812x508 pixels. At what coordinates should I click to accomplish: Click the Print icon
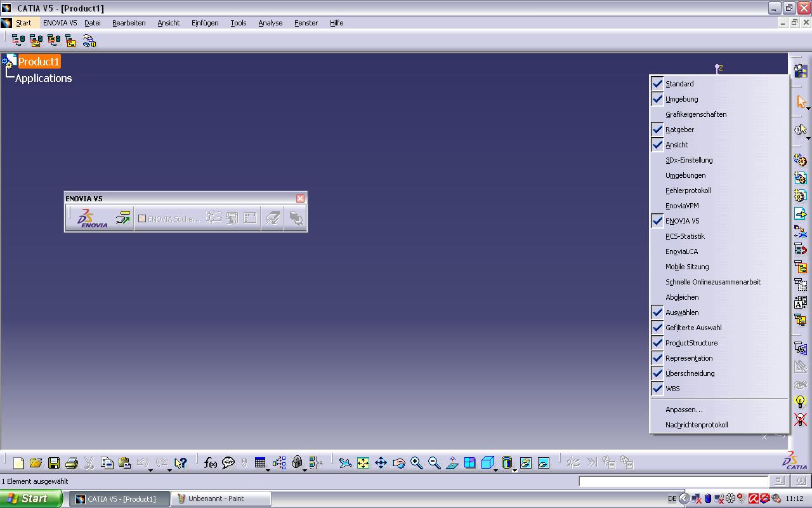72,463
